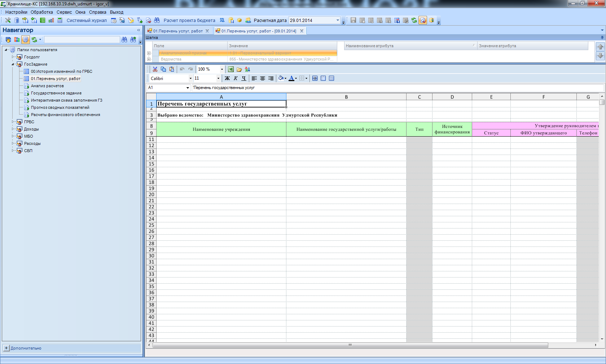The image size is (606, 364).
Task: Click the calculator icon in main toolbar
Action: click(x=60, y=21)
